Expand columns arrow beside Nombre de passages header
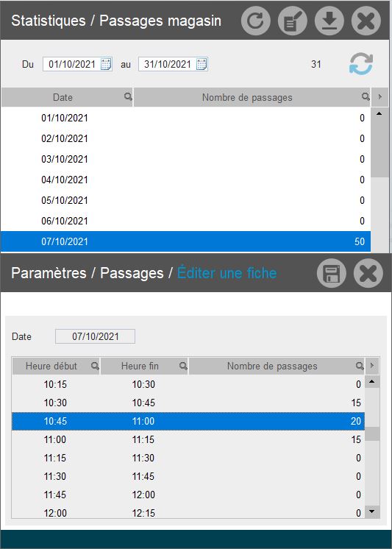 point(380,97)
